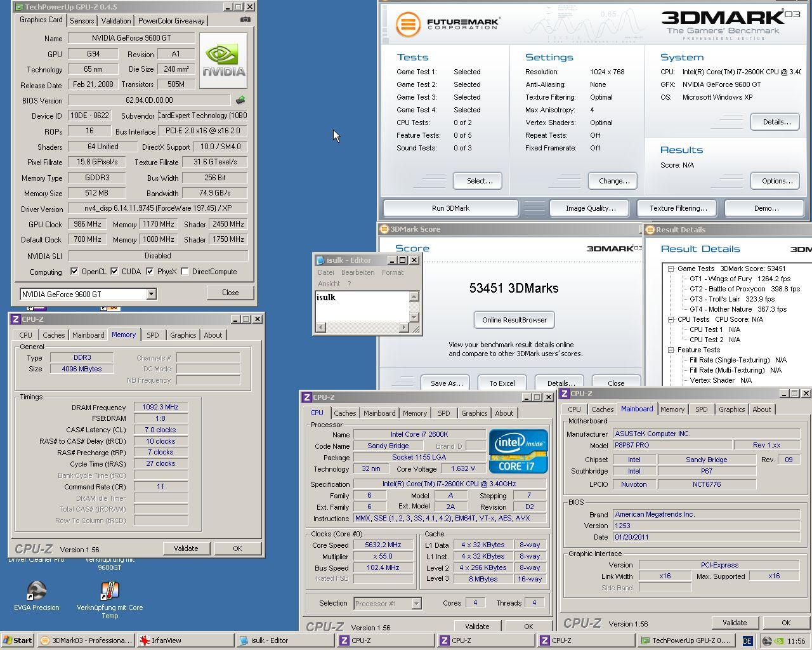Switch to isulk - Editor taskbar button
This screenshot has height=650, width=812.
point(285,640)
